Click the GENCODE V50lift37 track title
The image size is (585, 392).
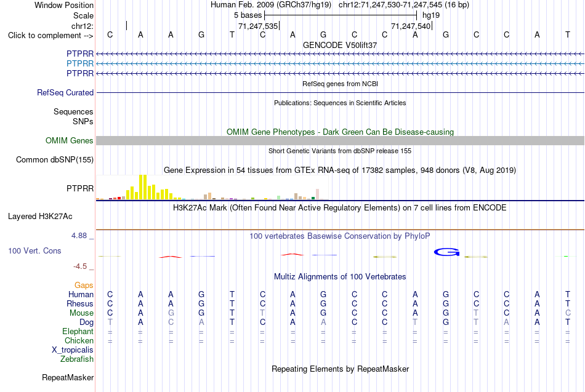click(340, 45)
